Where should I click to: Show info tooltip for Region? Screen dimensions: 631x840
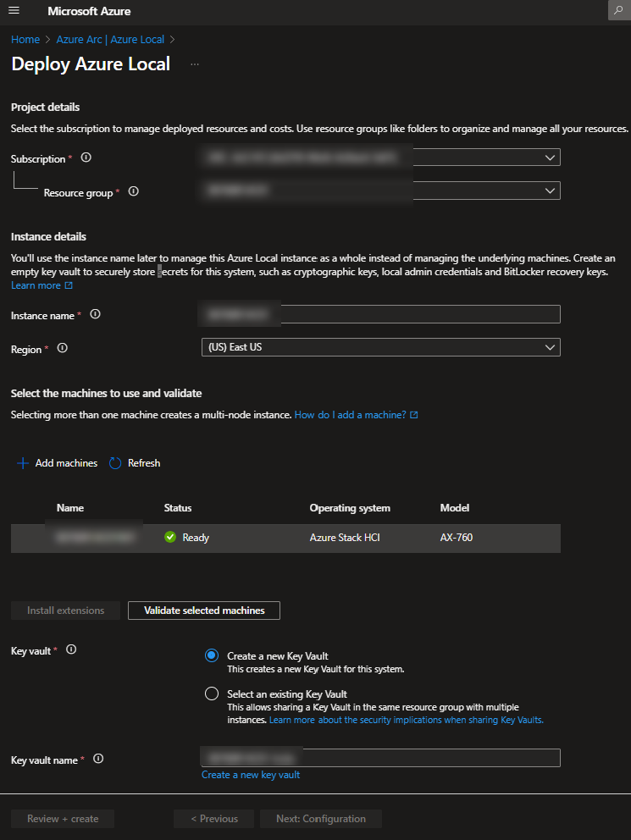pos(62,348)
